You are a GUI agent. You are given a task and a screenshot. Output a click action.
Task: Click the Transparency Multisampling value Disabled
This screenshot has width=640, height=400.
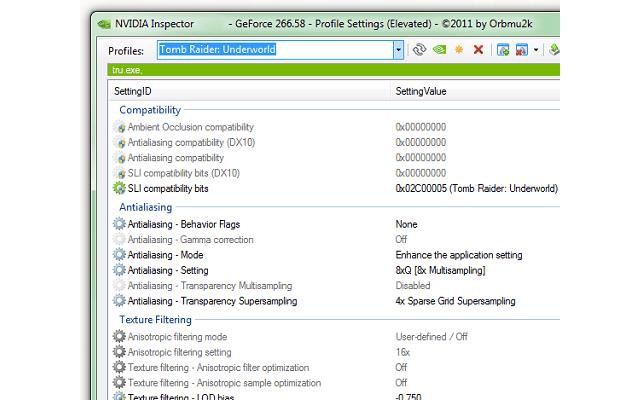click(413, 285)
